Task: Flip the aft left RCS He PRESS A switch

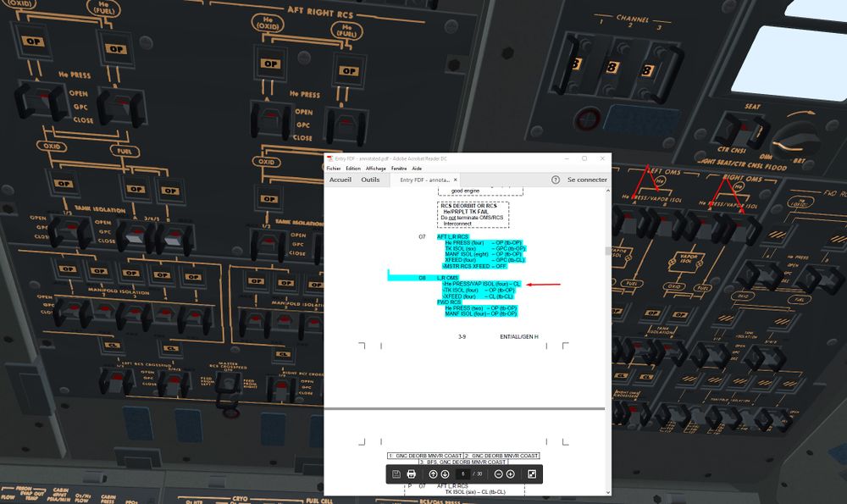Action: (x=40, y=100)
